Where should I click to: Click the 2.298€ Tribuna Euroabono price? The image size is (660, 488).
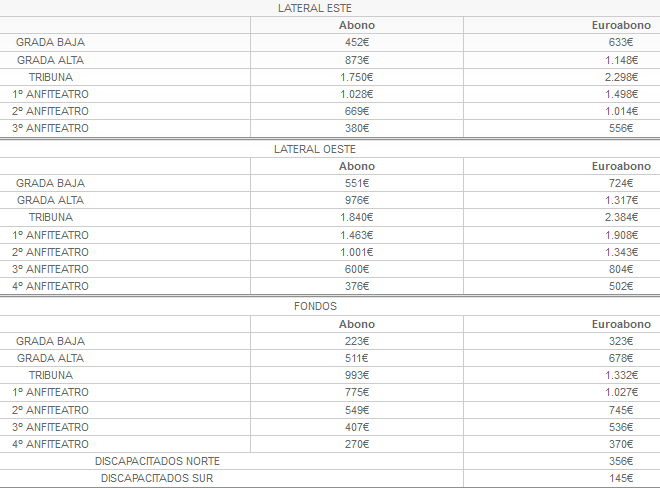coord(621,77)
